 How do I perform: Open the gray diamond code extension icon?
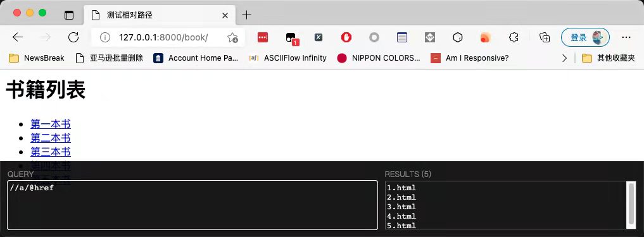click(430, 37)
